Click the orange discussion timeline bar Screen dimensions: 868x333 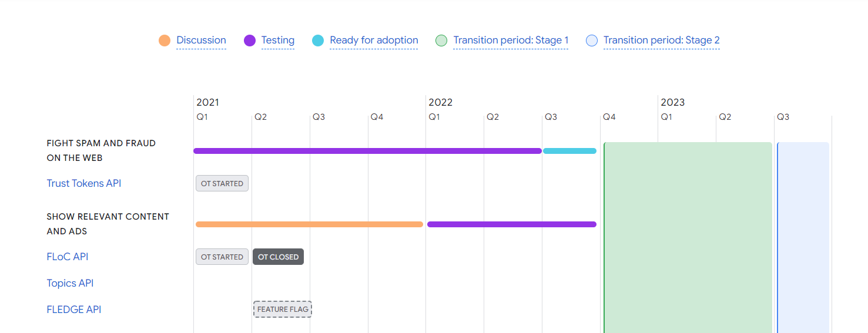(309, 224)
